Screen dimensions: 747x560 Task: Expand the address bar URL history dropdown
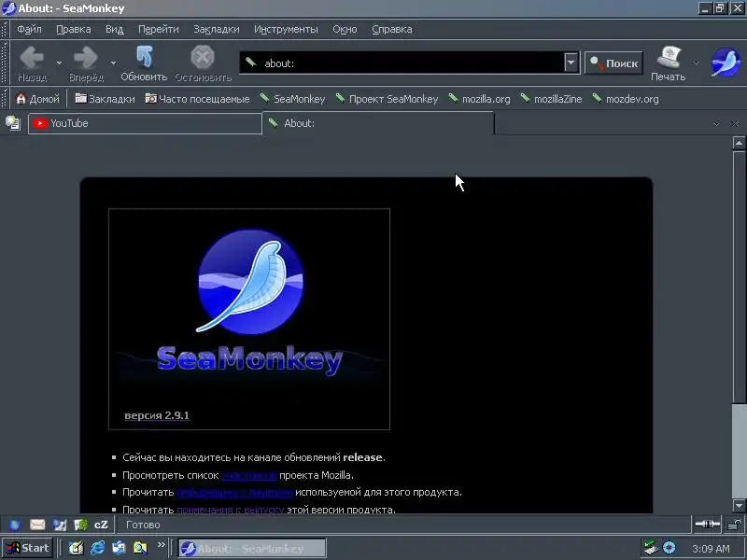point(571,63)
